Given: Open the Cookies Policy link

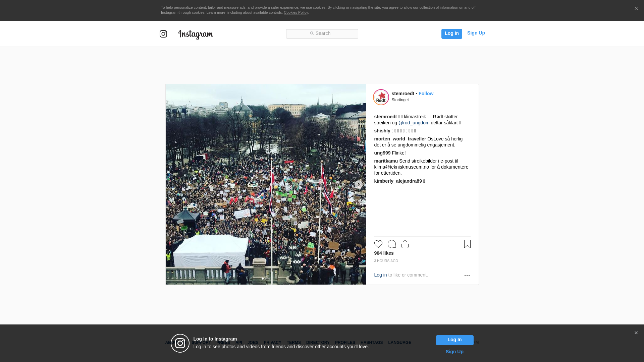Looking at the screenshot, I should point(296,12).
